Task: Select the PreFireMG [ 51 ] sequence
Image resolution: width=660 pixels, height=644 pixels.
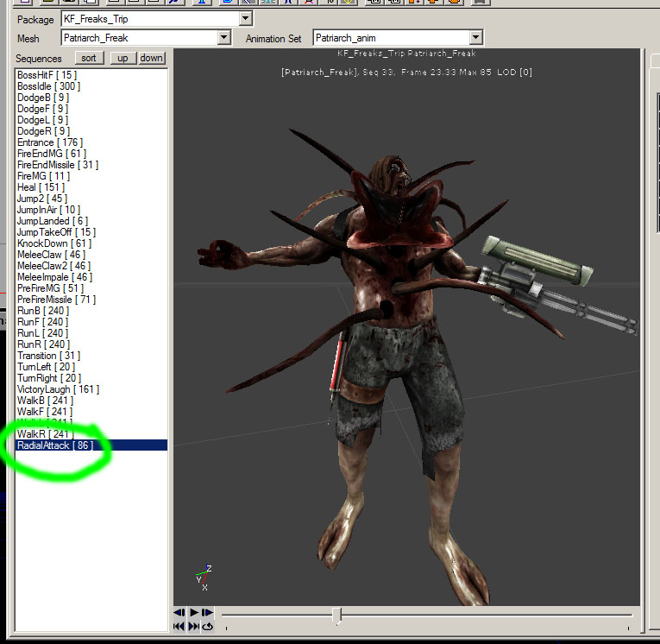Action: pos(91,288)
